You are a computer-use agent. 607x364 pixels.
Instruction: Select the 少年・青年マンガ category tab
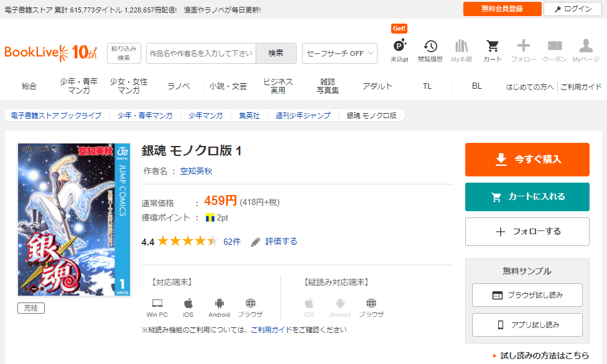coord(79,86)
